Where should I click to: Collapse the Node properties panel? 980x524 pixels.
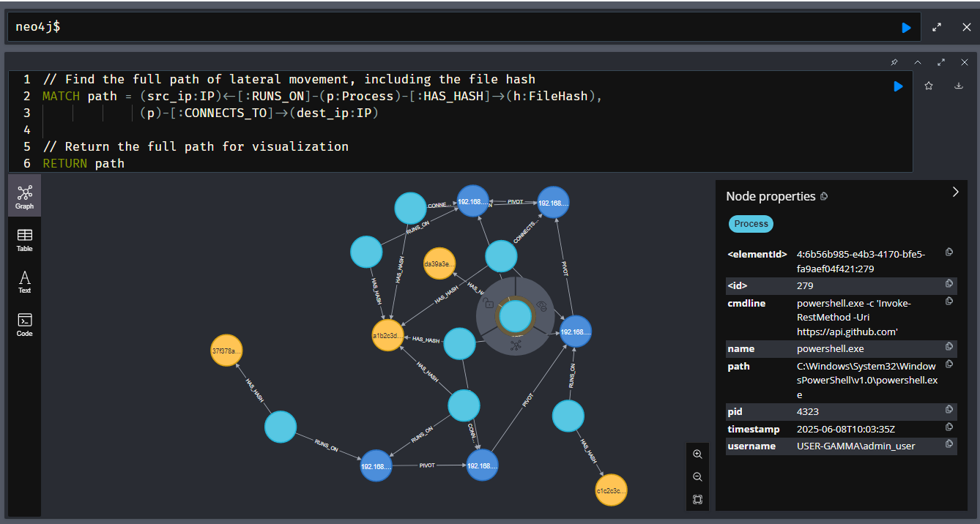pyautogui.click(x=955, y=192)
